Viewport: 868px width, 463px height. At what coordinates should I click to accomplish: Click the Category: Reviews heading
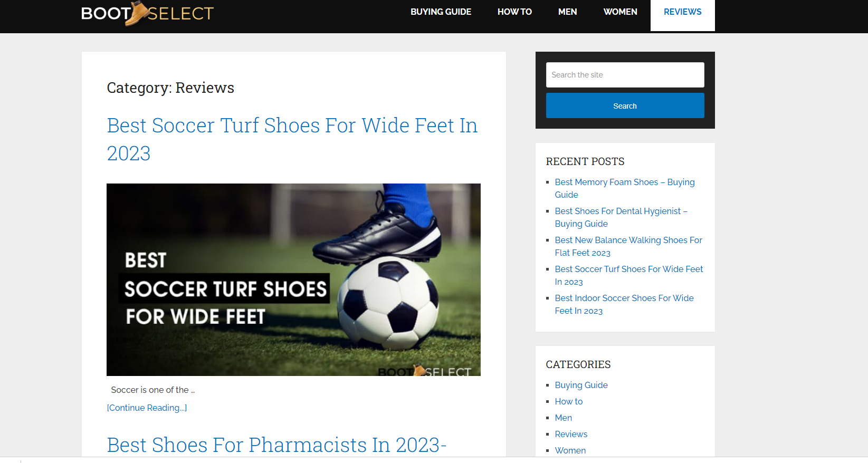170,88
